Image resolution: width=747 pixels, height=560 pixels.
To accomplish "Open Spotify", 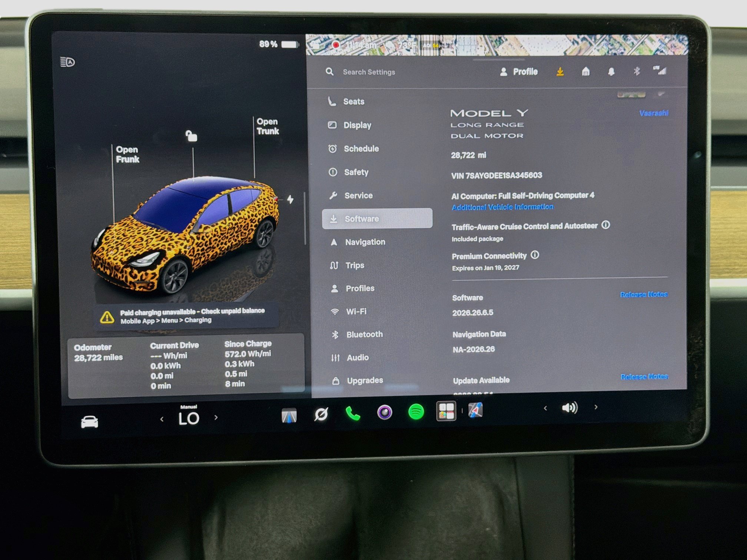I will (x=416, y=411).
